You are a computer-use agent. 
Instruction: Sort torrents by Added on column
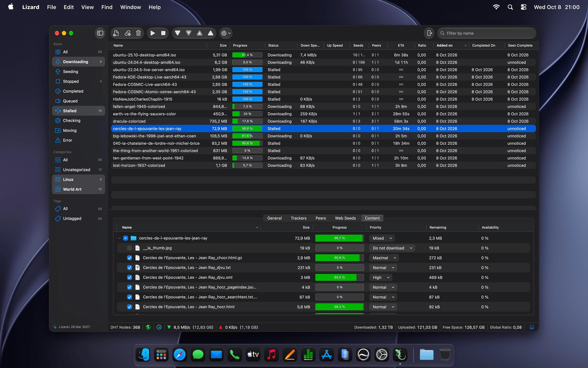coord(451,45)
